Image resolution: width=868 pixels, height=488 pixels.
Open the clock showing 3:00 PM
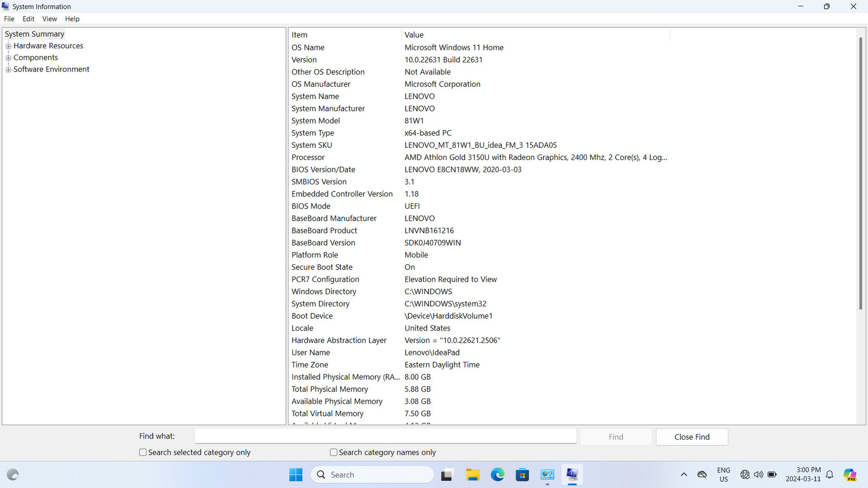pyautogui.click(x=803, y=474)
